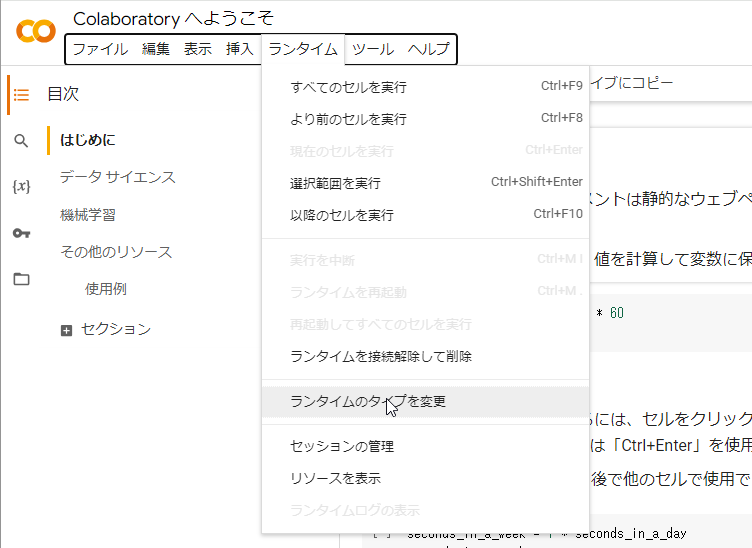
Task: Select すべてのセルを実行 from menu
Action: tap(349, 87)
